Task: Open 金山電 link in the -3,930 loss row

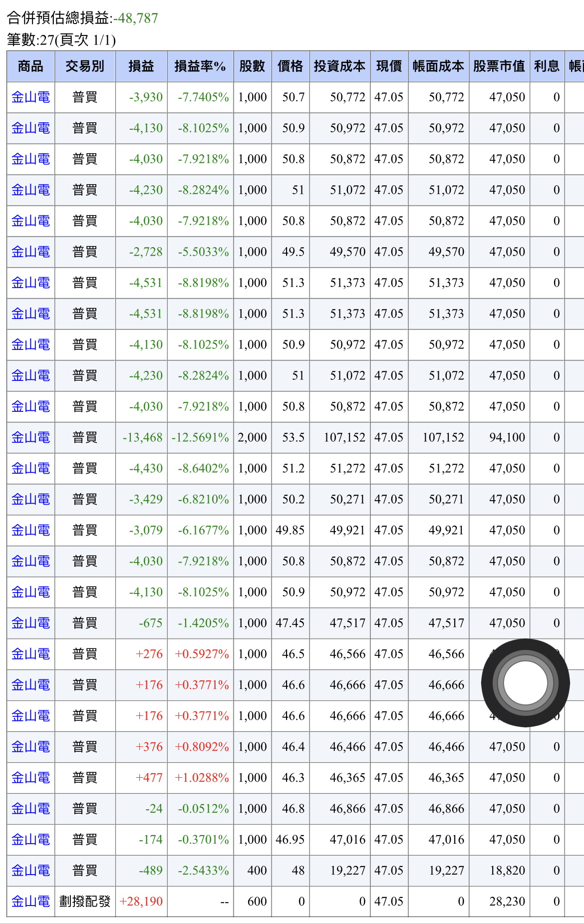Action: click(30, 97)
